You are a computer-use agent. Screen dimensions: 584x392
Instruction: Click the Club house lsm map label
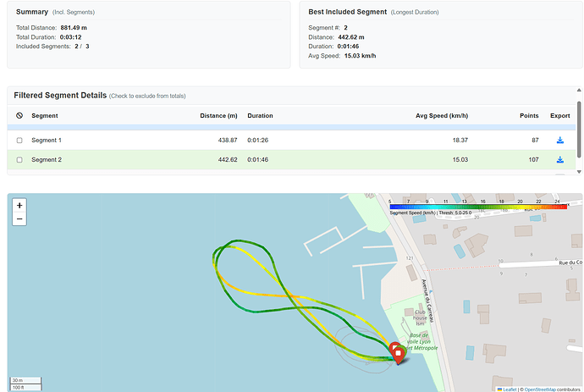click(x=420, y=317)
